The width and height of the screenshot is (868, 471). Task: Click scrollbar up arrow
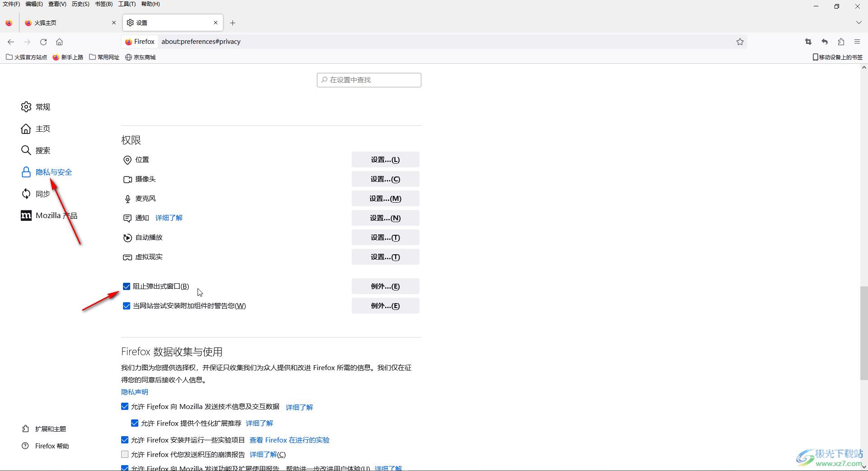[x=863, y=67]
